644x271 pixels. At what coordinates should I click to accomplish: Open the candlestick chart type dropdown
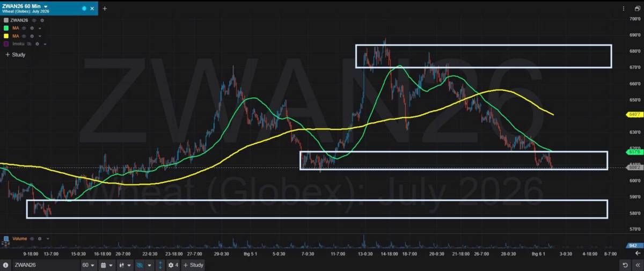tap(126, 265)
